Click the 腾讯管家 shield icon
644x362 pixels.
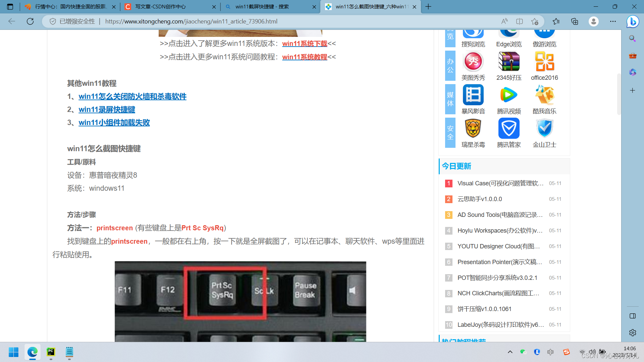(508, 129)
